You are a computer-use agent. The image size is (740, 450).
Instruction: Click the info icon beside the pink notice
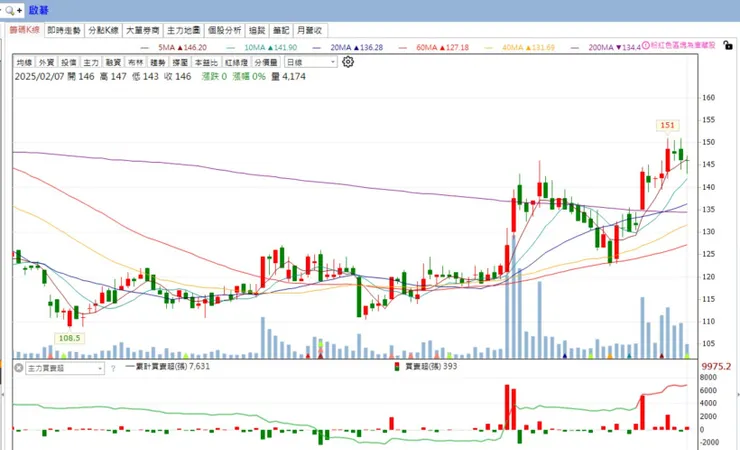pos(646,45)
